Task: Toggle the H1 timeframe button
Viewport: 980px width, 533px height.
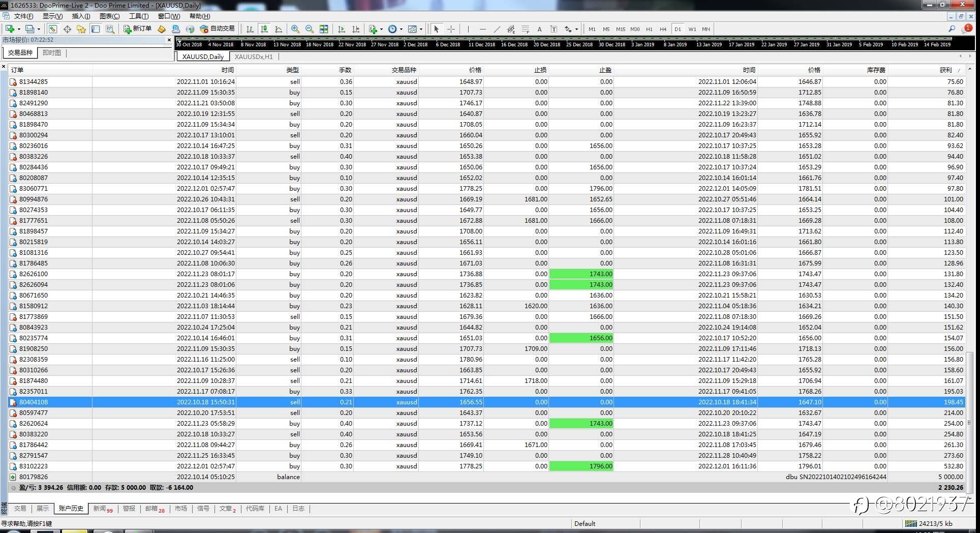Action: click(649, 29)
